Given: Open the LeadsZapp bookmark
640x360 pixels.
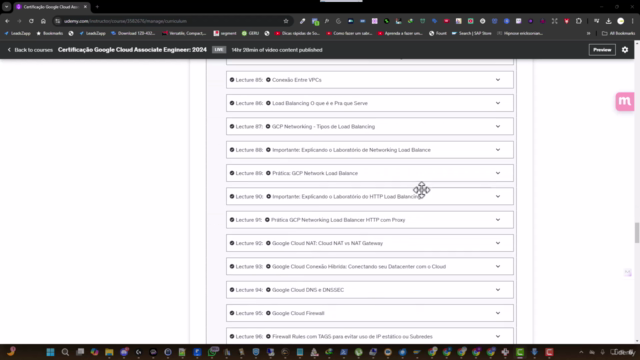Looking at the screenshot, I should click(18, 33).
